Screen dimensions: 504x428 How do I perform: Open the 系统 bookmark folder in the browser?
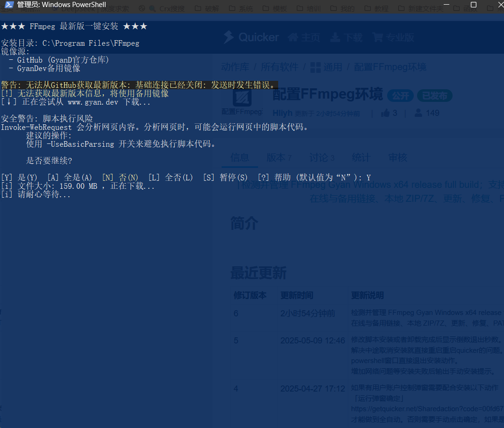[x=241, y=9]
